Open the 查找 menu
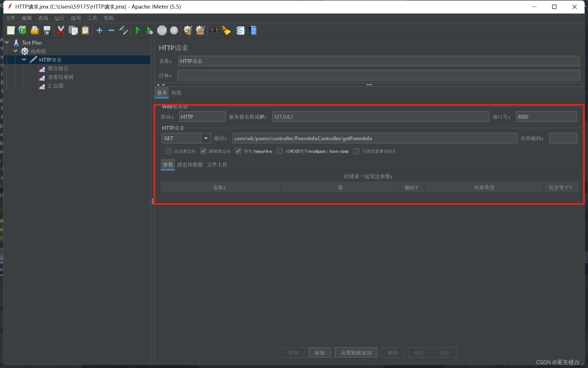Viewport: 588px width, 368px height. coord(43,18)
